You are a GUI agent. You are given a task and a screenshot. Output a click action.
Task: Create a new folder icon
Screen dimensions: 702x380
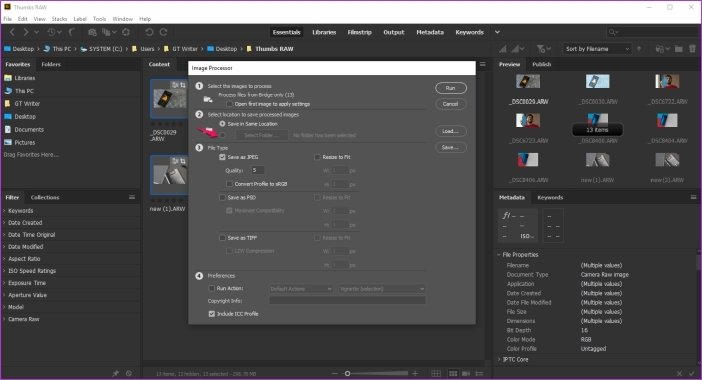click(x=679, y=49)
